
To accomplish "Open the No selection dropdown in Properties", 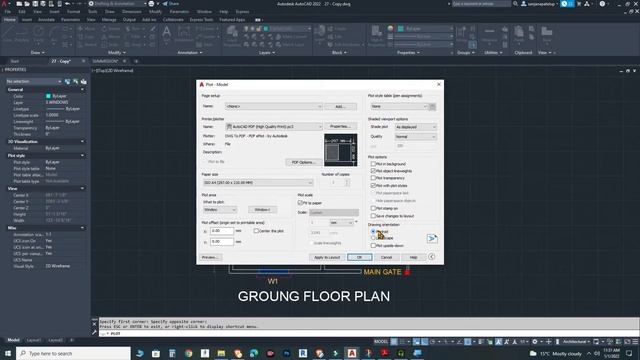I will coord(34,82).
